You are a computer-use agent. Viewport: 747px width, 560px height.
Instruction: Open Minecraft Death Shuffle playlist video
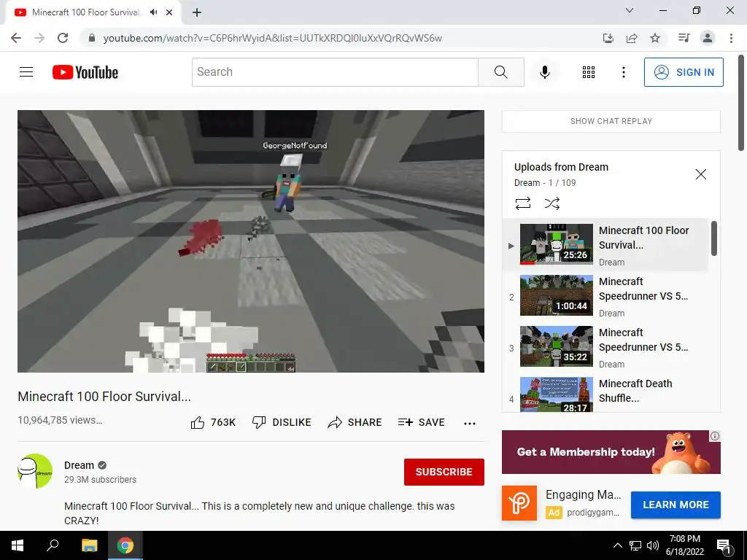[x=605, y=394]
